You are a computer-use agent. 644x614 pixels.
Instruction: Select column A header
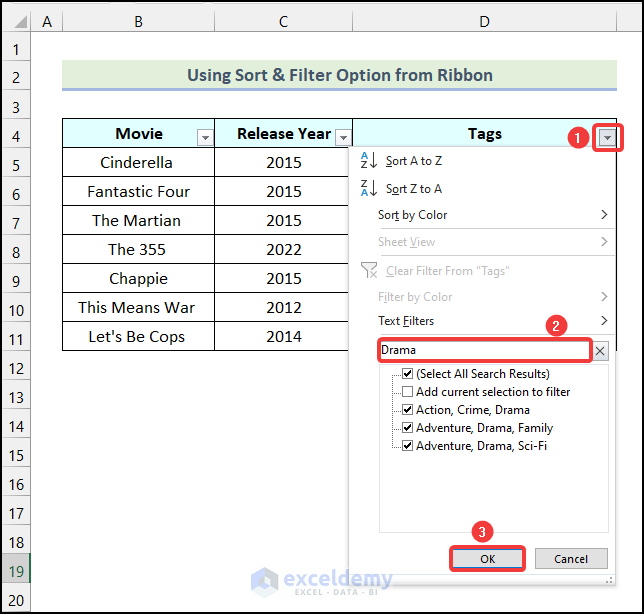pos(47,21)
